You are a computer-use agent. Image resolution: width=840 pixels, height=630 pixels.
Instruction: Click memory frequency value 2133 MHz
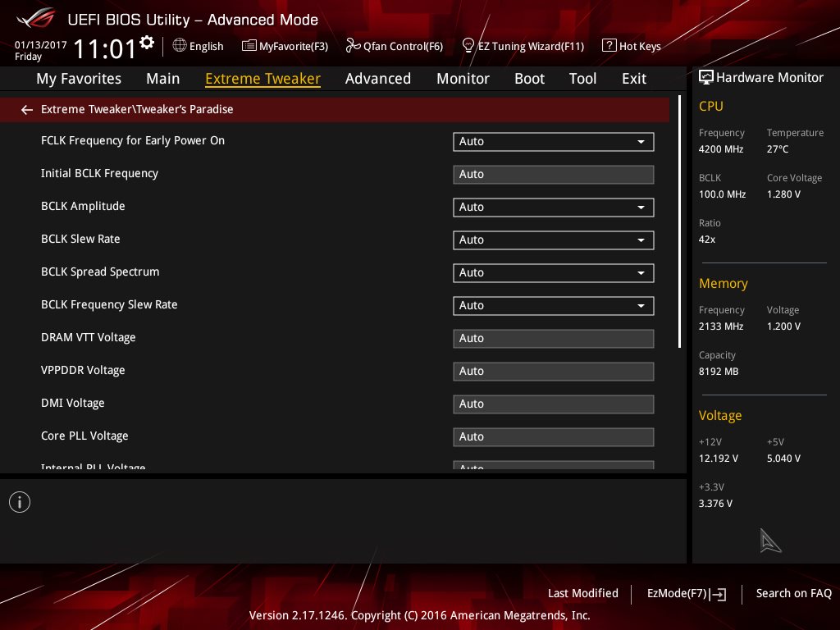(x=721, y=326)
